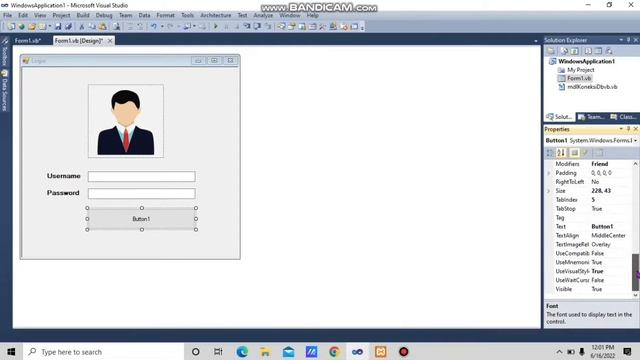The width and height of the screenshot is (640, 360).
Task: Expand the Padding property
Action: coord(549,173)
